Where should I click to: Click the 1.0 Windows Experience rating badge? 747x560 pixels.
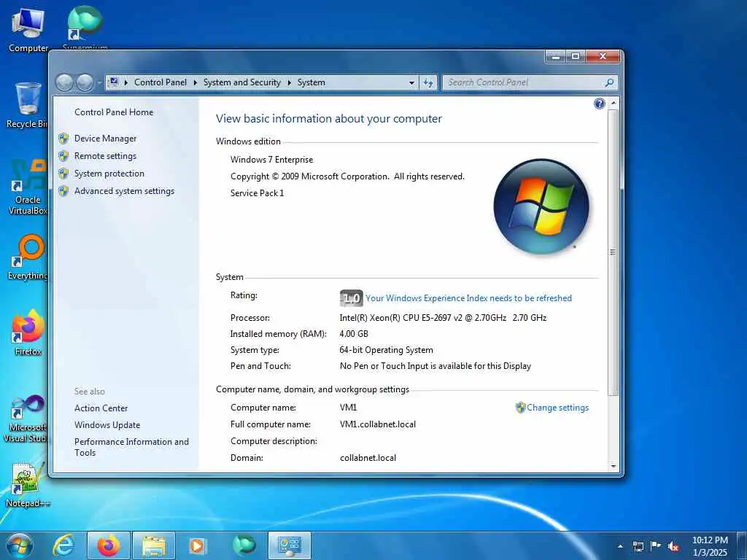tap(351, 298)
